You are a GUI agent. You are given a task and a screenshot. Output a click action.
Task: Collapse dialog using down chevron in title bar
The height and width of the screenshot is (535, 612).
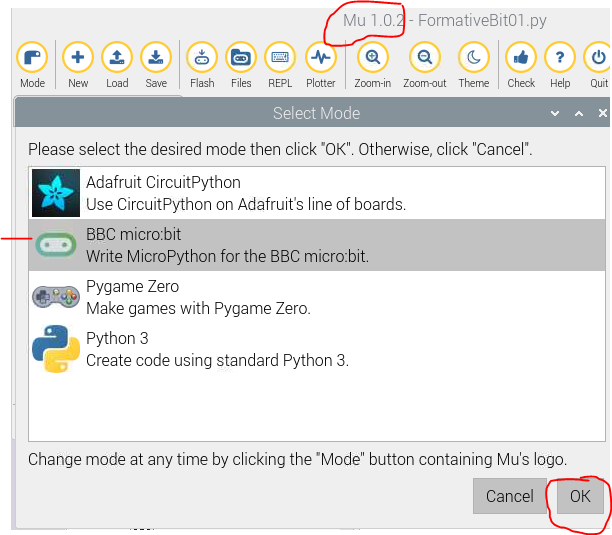point(555,114)
